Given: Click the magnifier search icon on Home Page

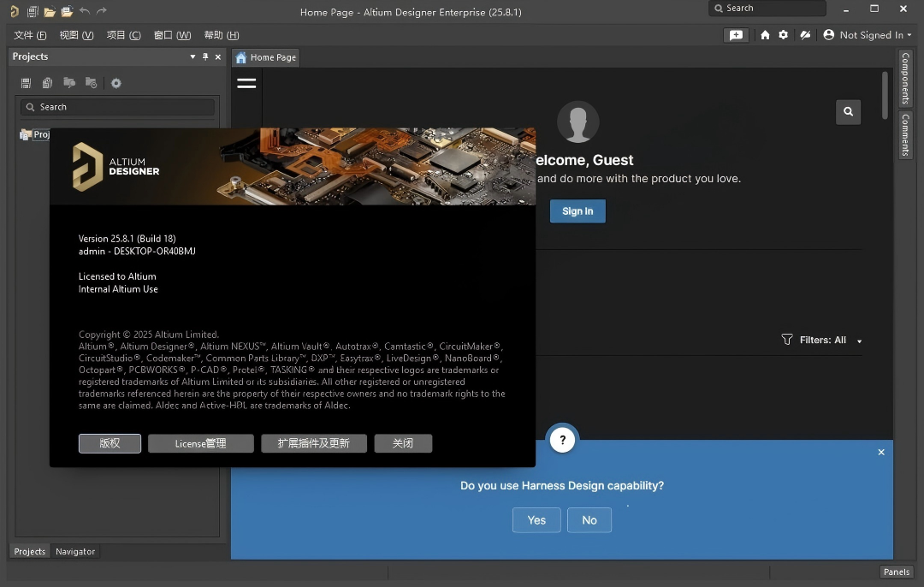Looking at the screenshot, I should (848, 111).
